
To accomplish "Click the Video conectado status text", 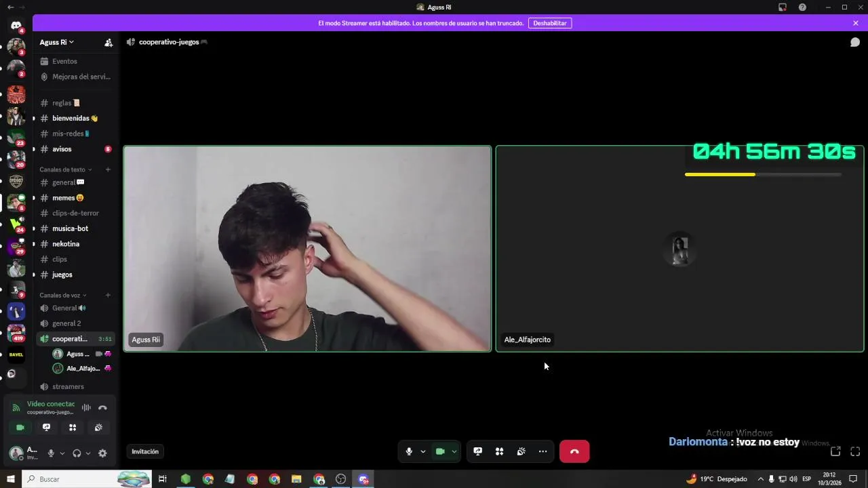I will [51, 404].
